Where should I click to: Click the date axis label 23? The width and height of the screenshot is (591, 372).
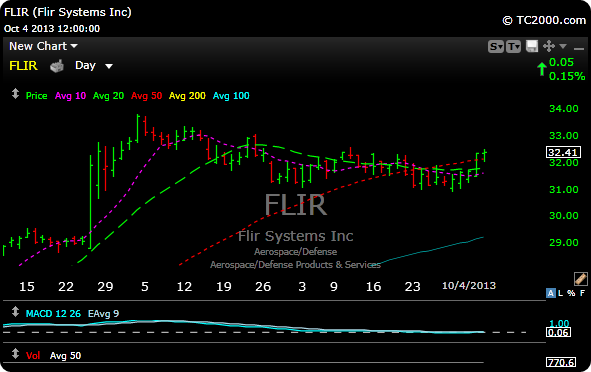click(412, 287)
